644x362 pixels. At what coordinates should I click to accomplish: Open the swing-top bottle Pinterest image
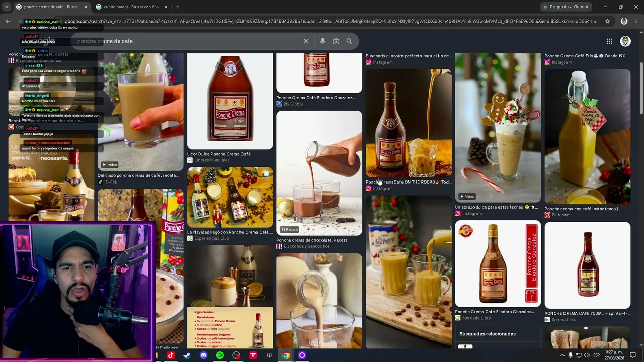587,136
